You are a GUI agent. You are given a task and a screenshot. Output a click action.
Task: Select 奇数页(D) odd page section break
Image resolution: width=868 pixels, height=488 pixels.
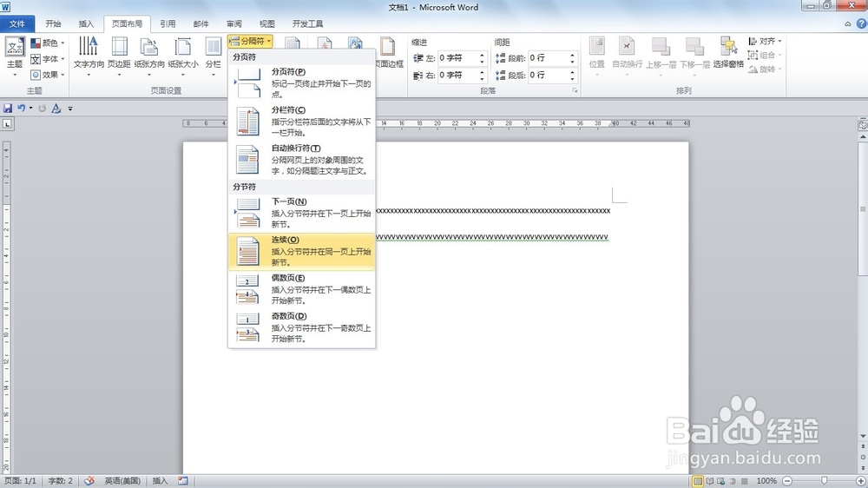tap(302, 327)
